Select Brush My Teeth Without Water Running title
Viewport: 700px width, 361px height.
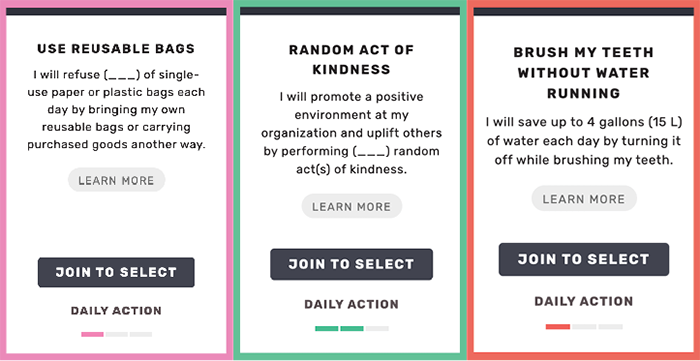[583, 73]
